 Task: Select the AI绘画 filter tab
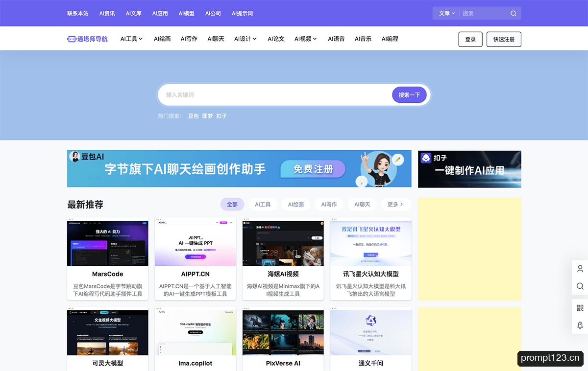[x=296, y=204]
